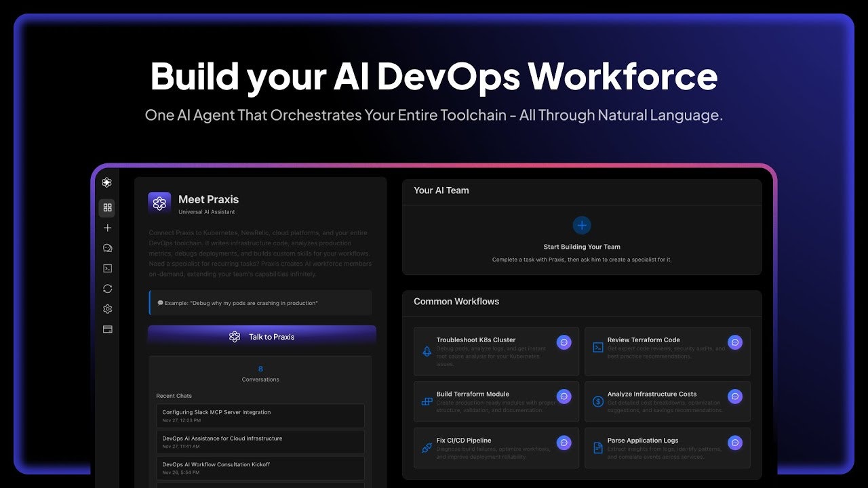Click the chat icon on Analyze Infrastructure Costs

[734, 396]
